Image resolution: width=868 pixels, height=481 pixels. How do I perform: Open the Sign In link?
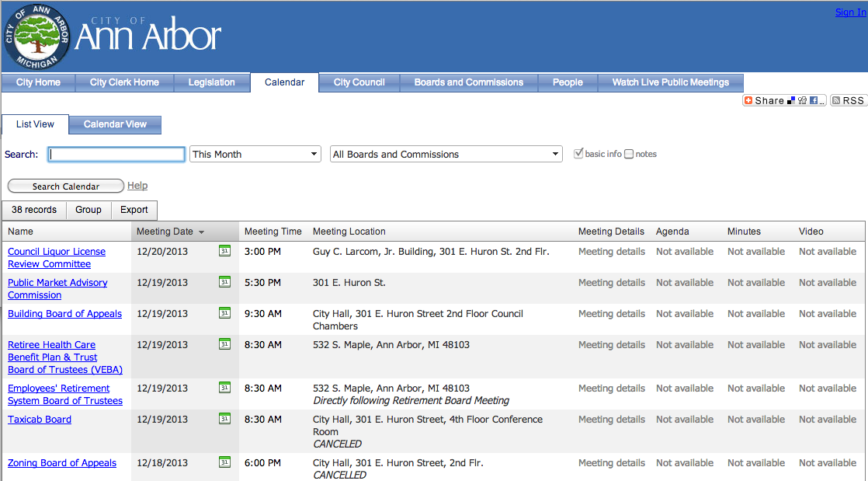pyautogui.click(x=850, y=12)
